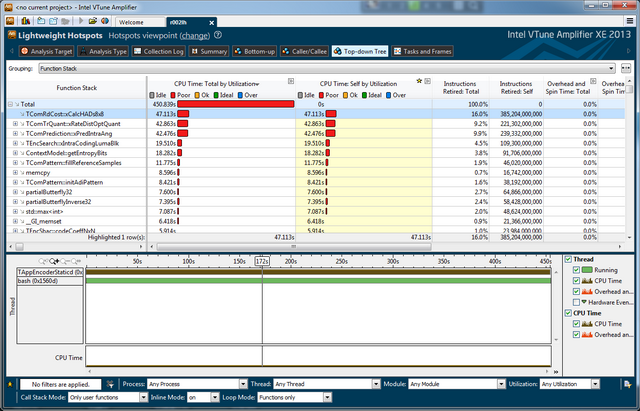This screenshot has width=640, height=411.
Task: Select the TAppEncoderStaticd thread row
Action: point(50,272)
